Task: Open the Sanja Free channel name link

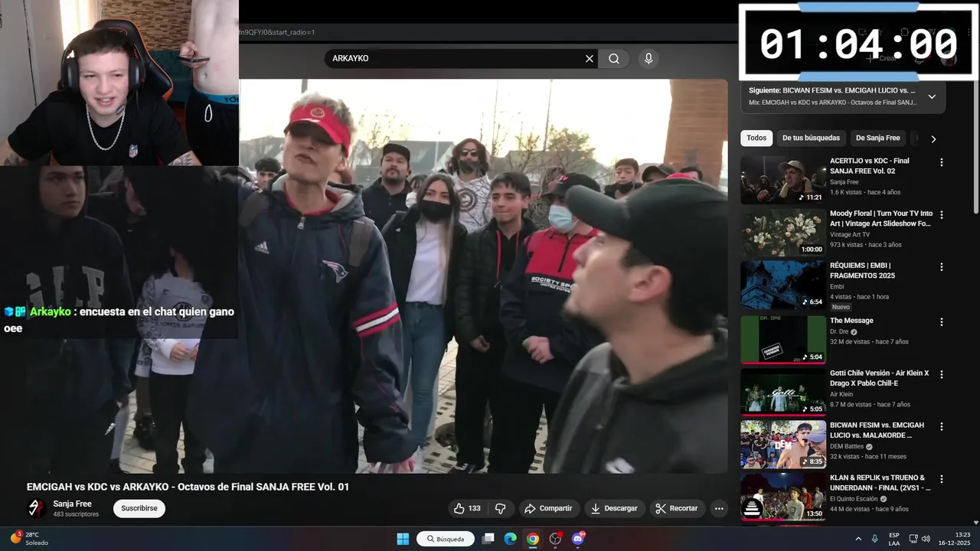Action: (x=72, y=504)
